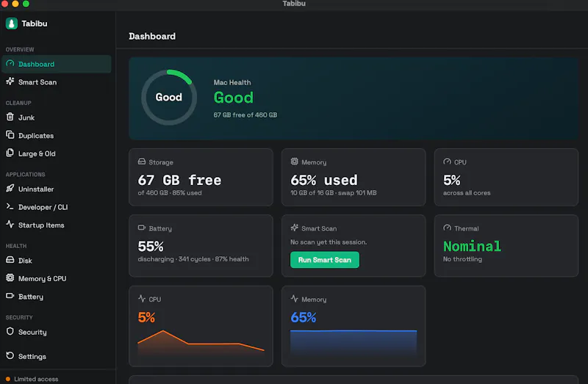Screen dimensions: 588x384
Task: Click "across all cores" in CPU card
Action: click(x=467, y=193)
